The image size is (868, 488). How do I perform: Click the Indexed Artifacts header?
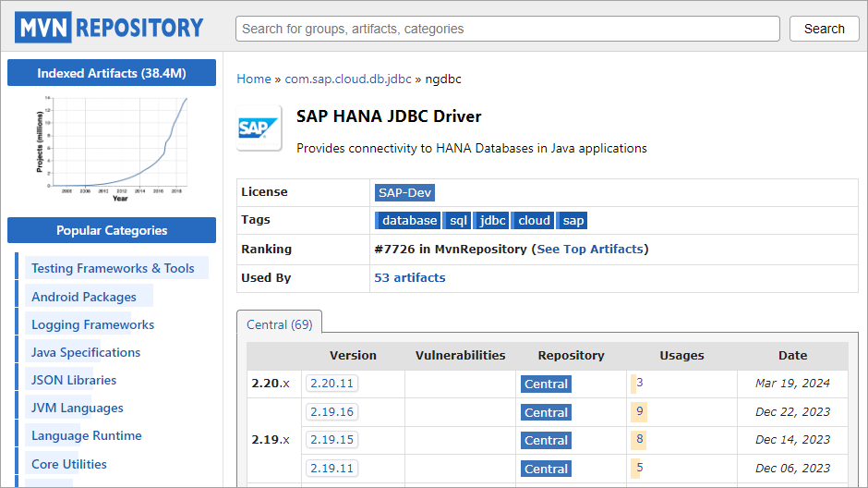pos(112,73)
